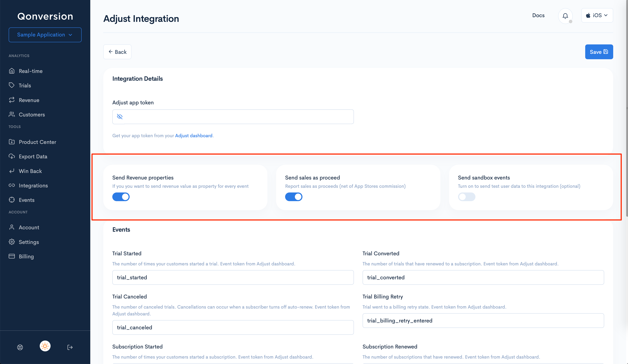
Task: Open the Adjust dashboard link
Action: pos(194,136)
